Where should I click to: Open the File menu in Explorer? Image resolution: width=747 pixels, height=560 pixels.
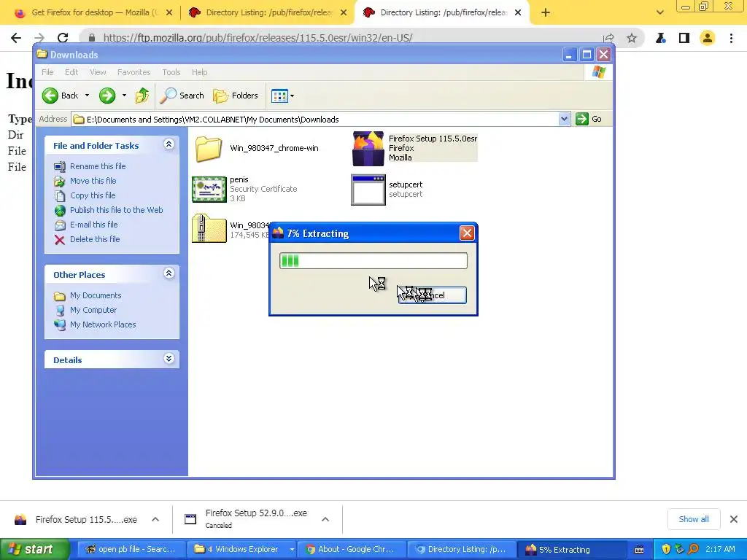coord(47,72)
